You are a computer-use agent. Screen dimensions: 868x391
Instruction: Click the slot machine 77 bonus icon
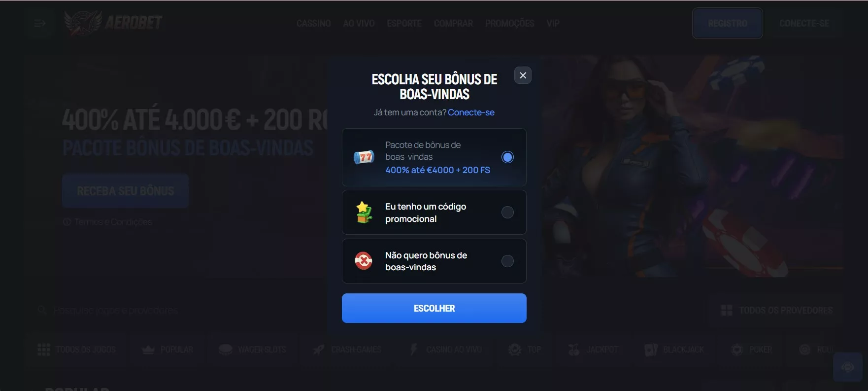(x=364, y=157)
